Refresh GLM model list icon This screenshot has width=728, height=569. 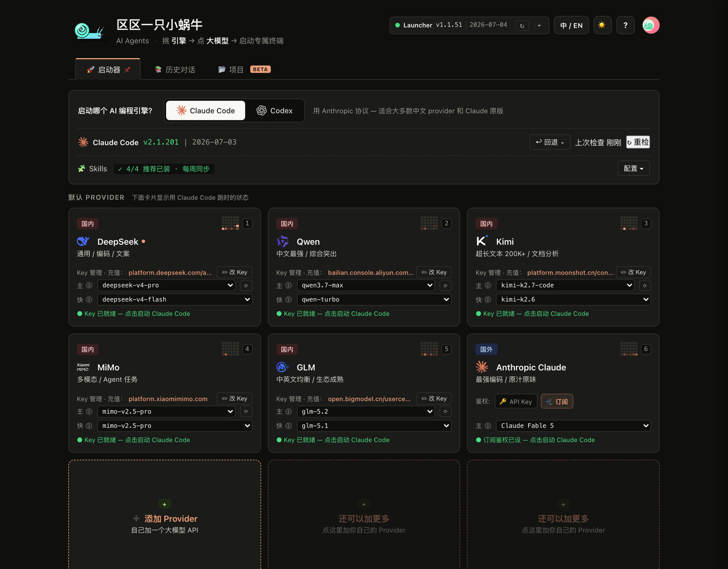coord(445,412)
